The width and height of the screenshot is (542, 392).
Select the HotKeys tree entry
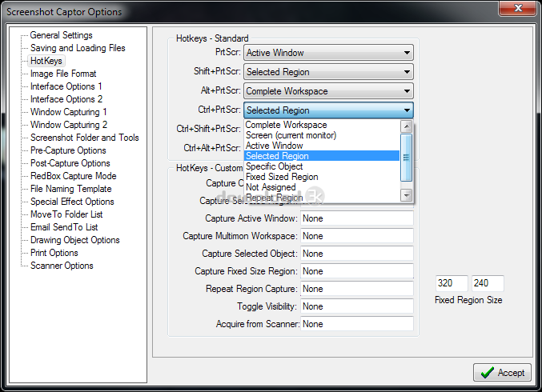tap(46, 61)
